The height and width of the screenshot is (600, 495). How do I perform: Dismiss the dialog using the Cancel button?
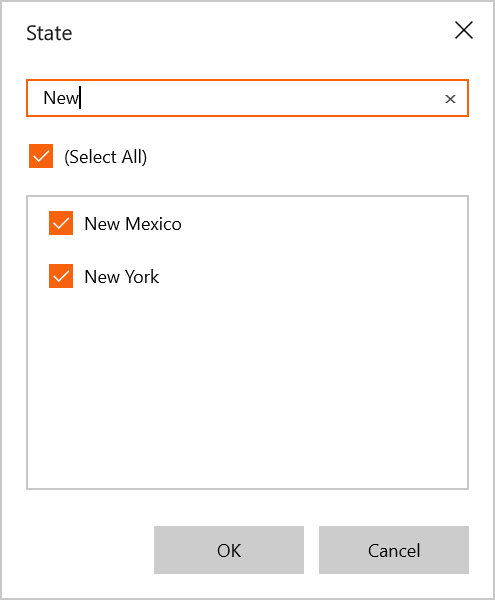394,550
